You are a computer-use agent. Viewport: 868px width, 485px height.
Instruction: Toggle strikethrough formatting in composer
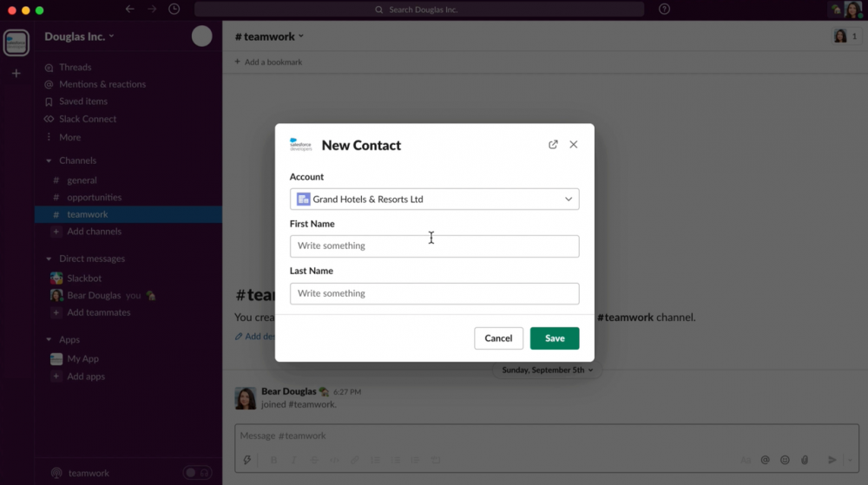[x=314, y=460]
